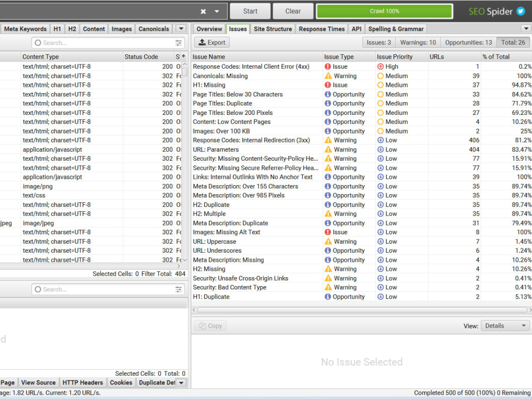Viewport: 532px width, 399px height.
Task: Click the warning icon for H2: Multiple
Action: tap(328, 214)
